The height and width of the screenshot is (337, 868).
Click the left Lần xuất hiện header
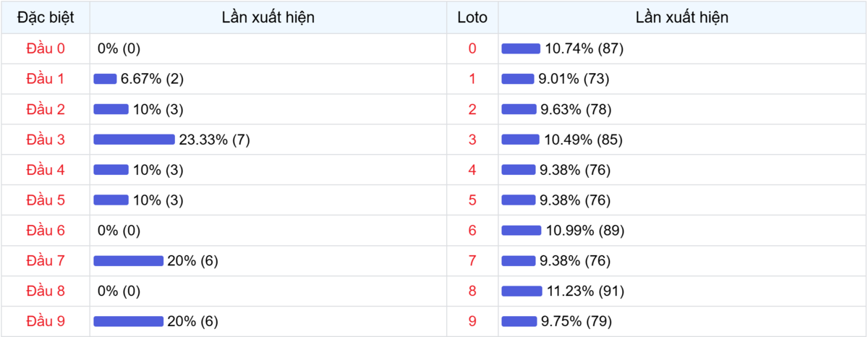(x=268, y=18)
